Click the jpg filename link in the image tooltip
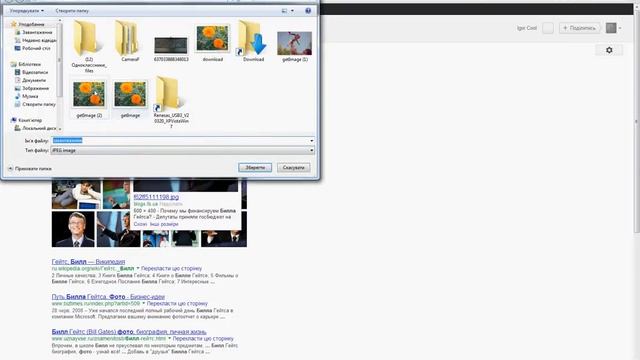640x360 pixels. click(156, 197)
